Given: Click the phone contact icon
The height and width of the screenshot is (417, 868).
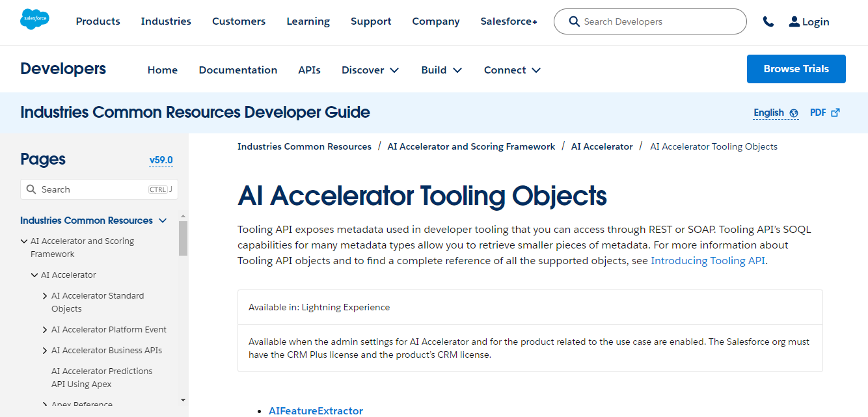Looking at the screenshot, I should (x=768, y=21).
